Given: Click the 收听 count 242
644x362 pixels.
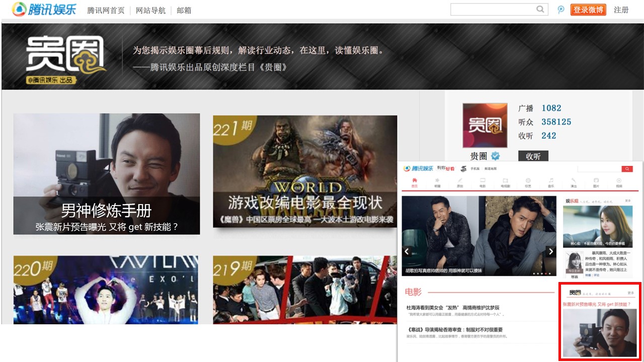Looking at the screenshot, I should 549,136.
